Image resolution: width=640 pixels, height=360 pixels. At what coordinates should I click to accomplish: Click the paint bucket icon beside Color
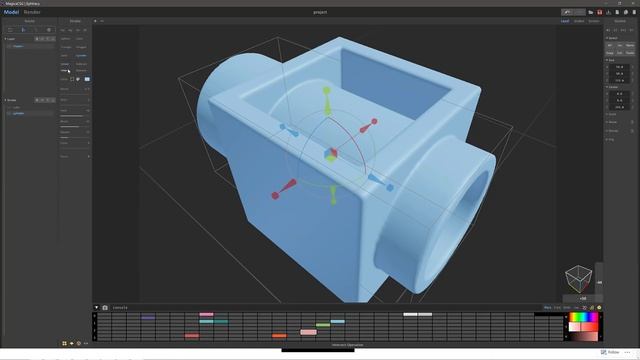tap(78, 79)
